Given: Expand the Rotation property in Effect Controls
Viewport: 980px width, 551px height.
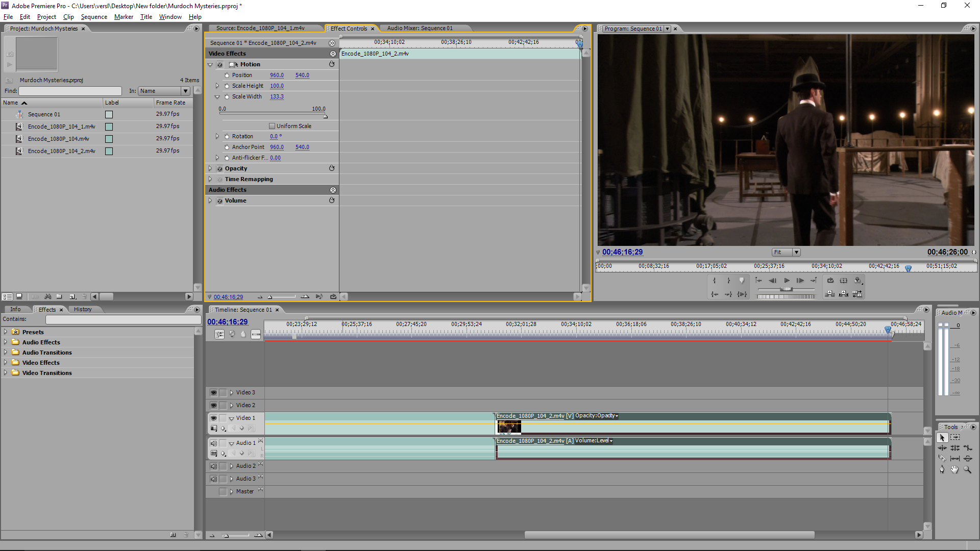Looking at the screenshot, I should pos(217,136).
